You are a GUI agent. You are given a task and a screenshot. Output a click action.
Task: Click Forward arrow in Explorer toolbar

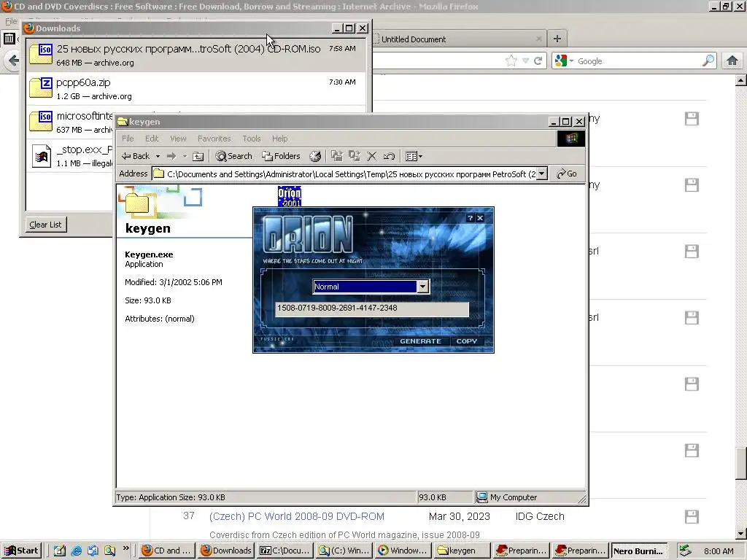(x=171, y=156)
